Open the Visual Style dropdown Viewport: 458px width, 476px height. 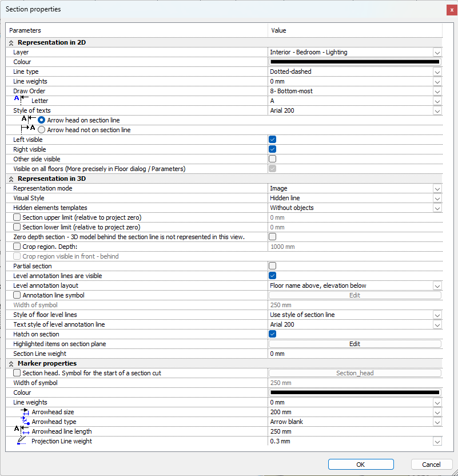(437, 199)
